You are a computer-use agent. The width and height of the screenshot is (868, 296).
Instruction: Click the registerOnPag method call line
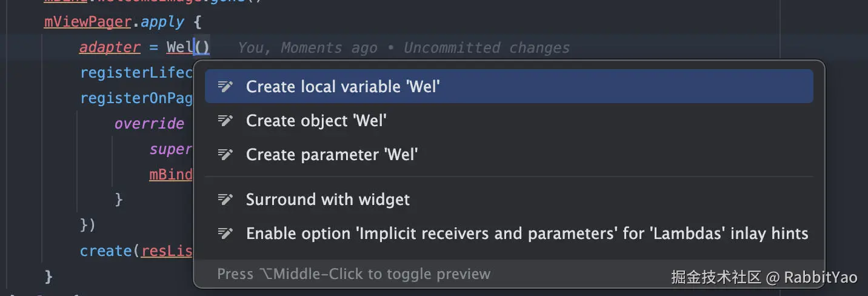pos(136,98)
